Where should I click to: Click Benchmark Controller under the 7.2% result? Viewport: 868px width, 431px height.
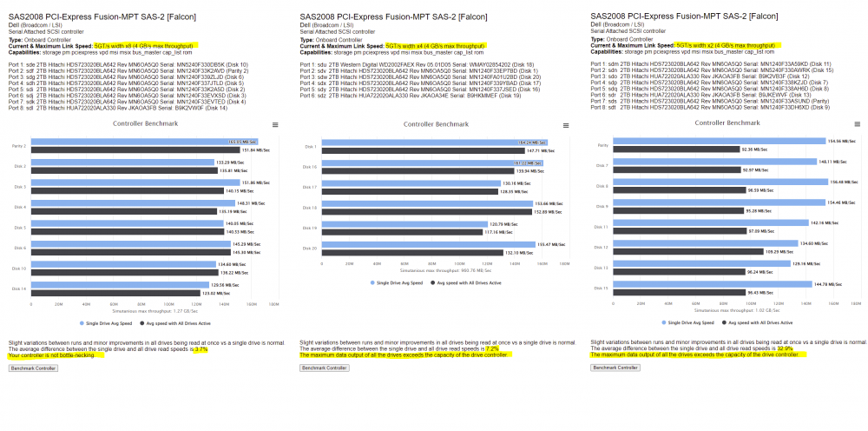coord(325,368)
